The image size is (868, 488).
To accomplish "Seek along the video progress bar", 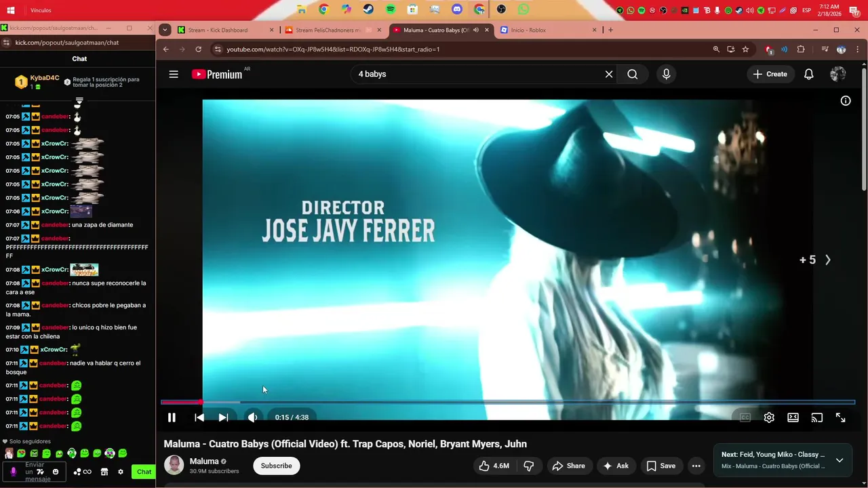I will [508, 402].
